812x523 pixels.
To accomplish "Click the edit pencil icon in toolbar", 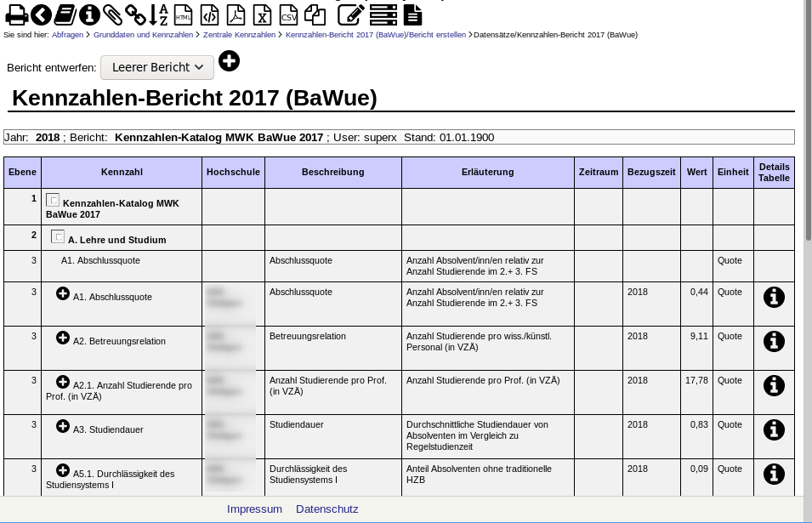I will pyautogui.click(x=351, y=14).
